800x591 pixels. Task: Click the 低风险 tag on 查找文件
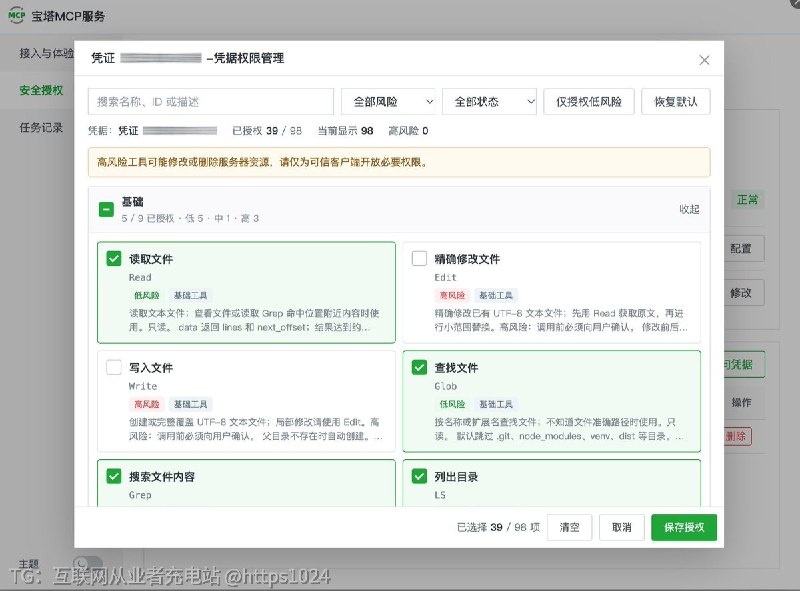(452, 404)
